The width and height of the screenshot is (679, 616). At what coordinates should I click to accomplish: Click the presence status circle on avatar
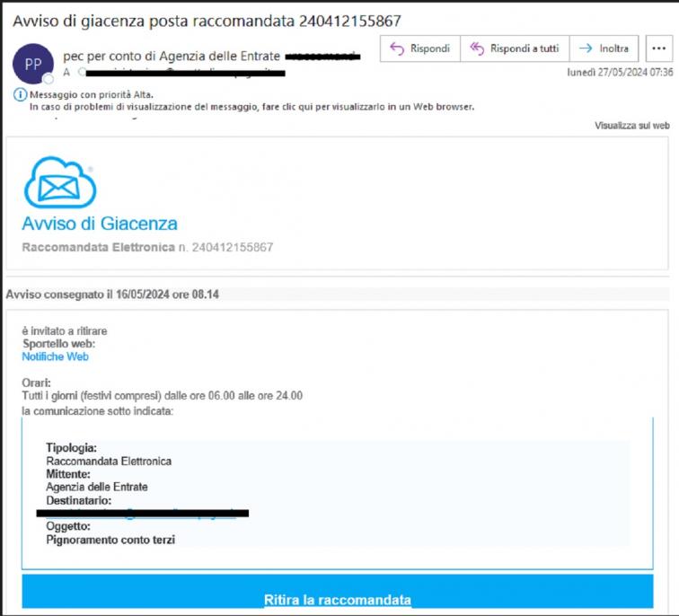(48, 79)
